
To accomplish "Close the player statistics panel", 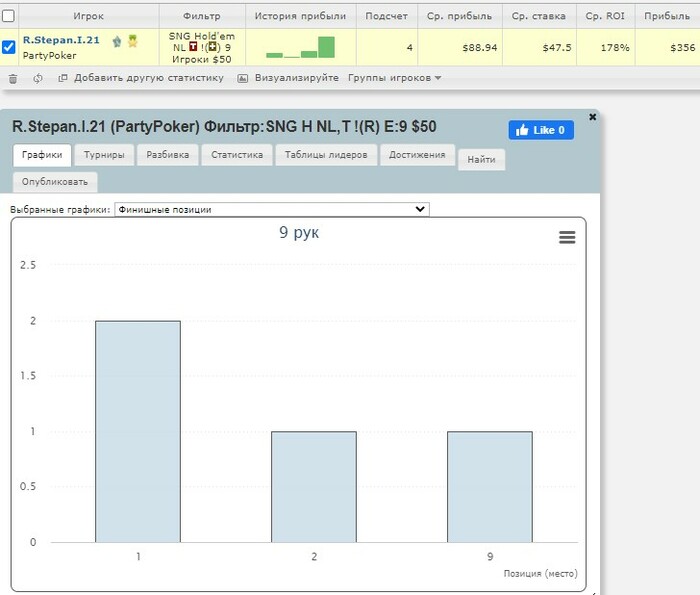I will (592, 117).
